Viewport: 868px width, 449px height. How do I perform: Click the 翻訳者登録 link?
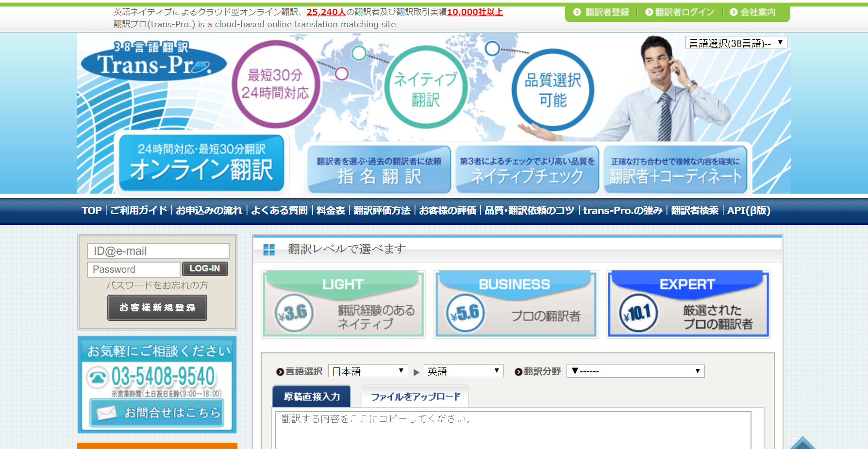point(601,12)
